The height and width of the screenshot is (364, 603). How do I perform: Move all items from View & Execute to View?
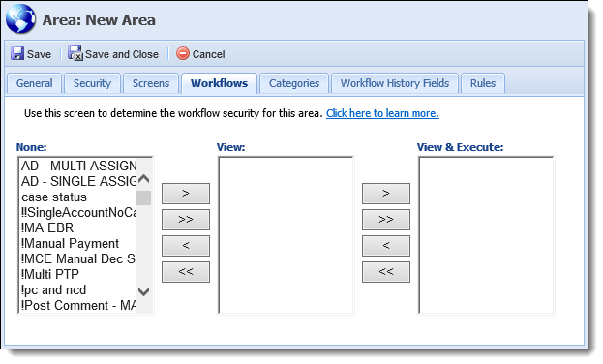(386, 272)
